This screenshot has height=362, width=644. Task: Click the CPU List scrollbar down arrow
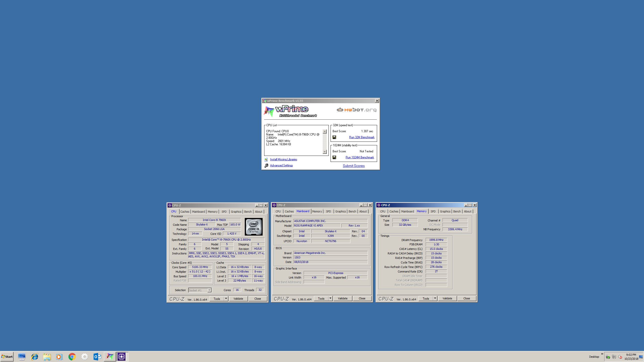point(325,152)
